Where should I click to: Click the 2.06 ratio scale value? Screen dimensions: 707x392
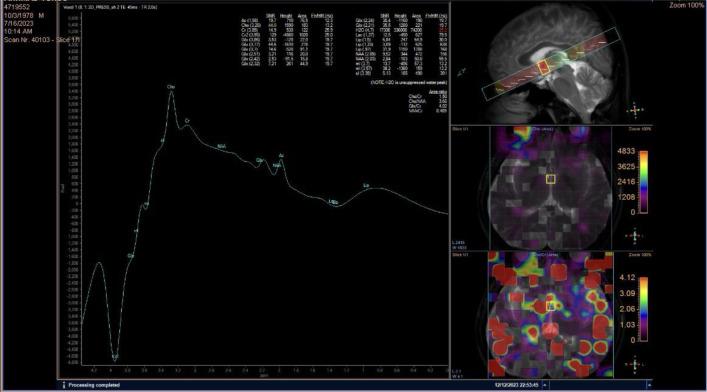tap(627, 309)
